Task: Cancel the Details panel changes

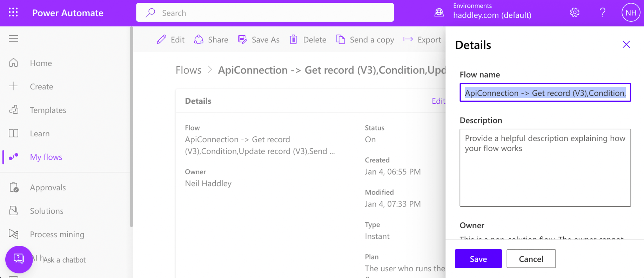Action: coord(531,259)
